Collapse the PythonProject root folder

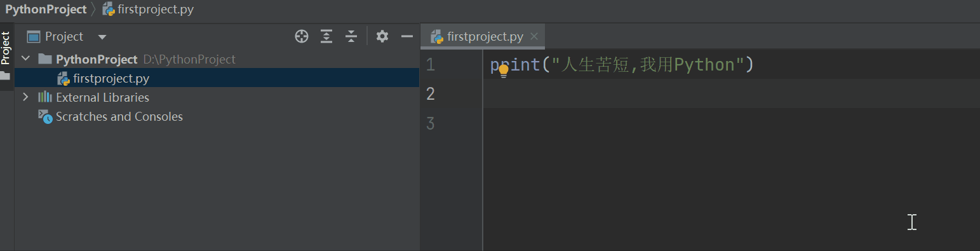click(25, 59)
